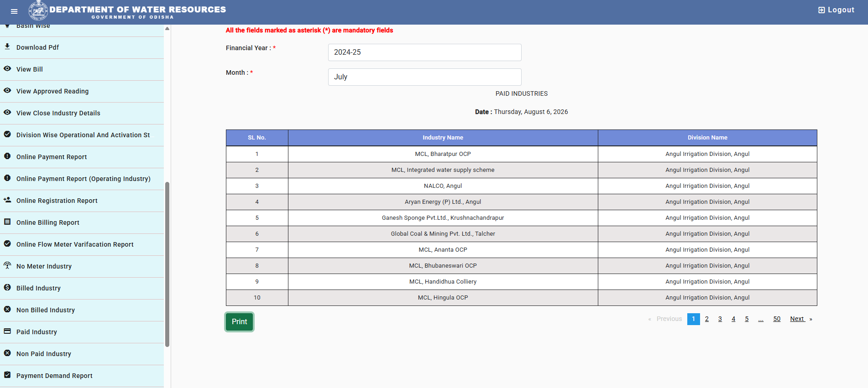The height and width of the screenshot is (388, 868).
Task: Click the Logout link
Action: tap(836, 10)
